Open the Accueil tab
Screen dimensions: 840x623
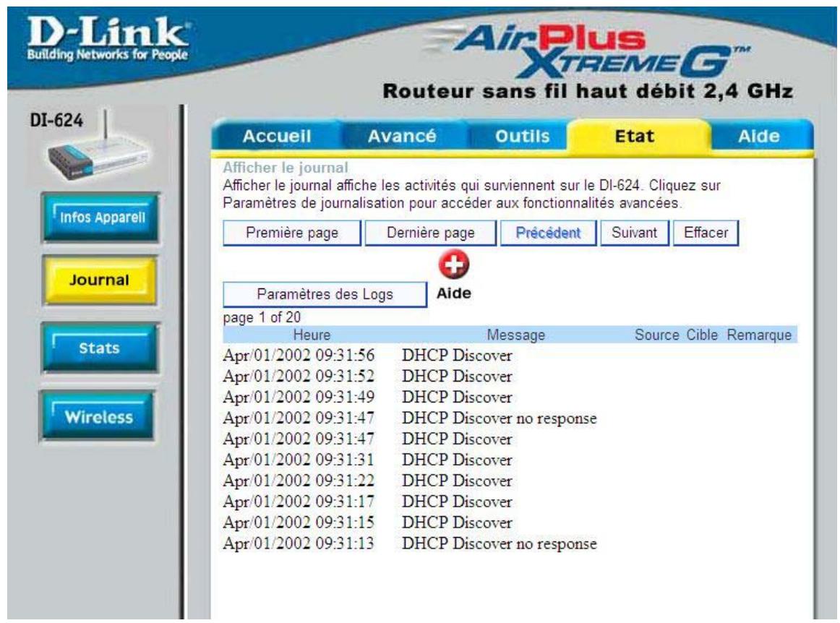(x=276, y=136)
